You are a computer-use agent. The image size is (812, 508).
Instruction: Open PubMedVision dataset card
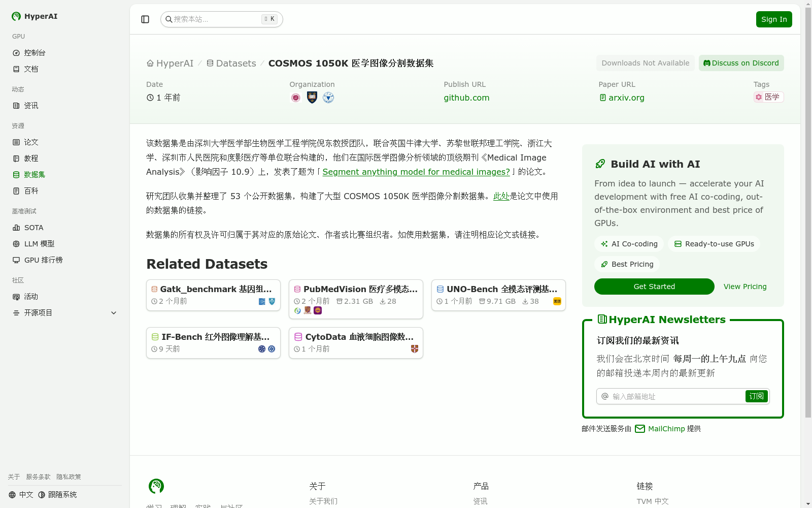pos(356,299)
